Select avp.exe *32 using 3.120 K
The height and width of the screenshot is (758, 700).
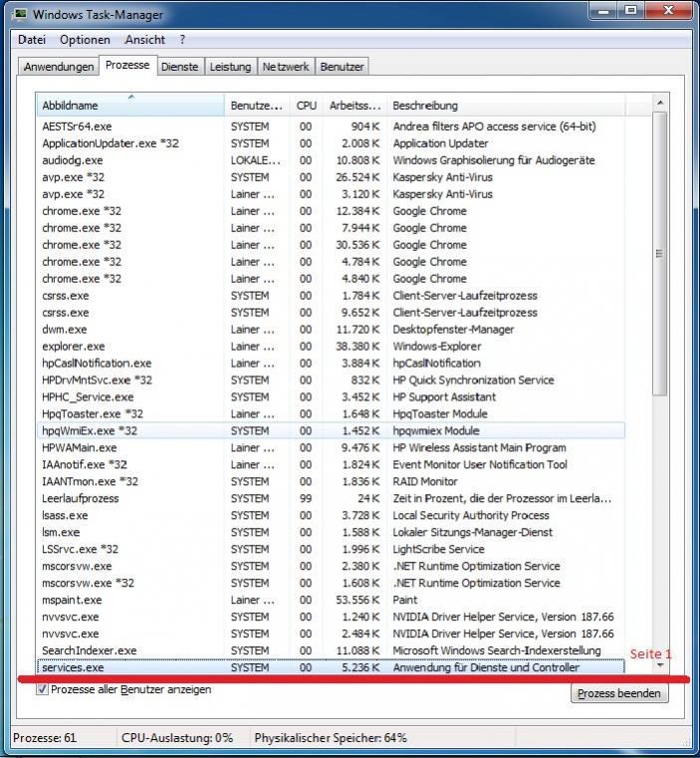pyautogui.click(x=331, y=194)
